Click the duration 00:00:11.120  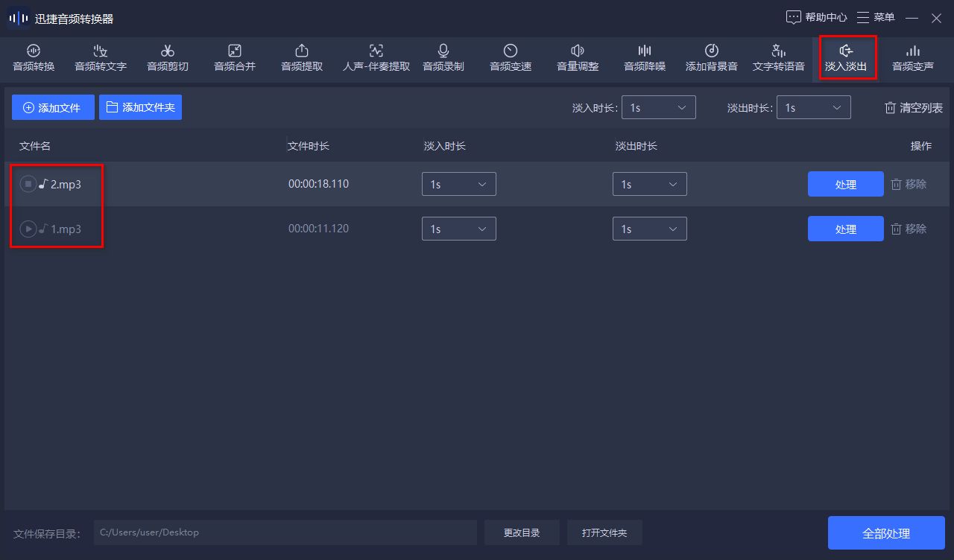[x=318, y=228]
